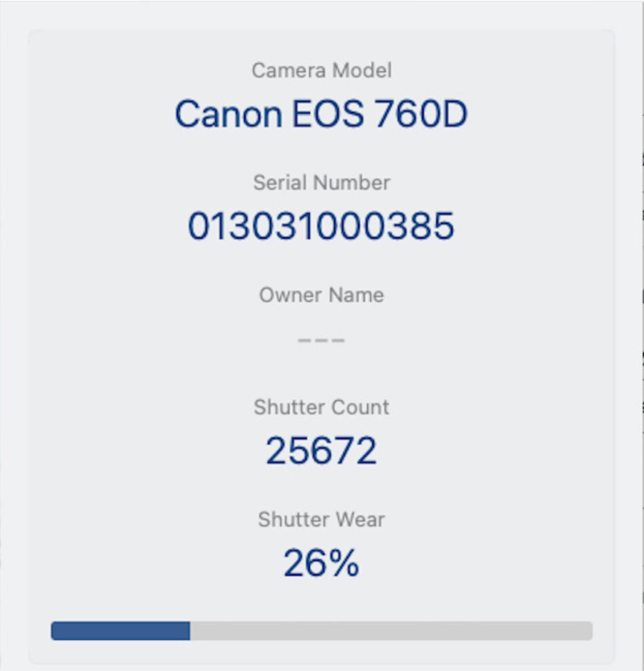Select the Canon EOS 760D model text
This screenshot has width=644, height=671.
click(x=321, y=114)
